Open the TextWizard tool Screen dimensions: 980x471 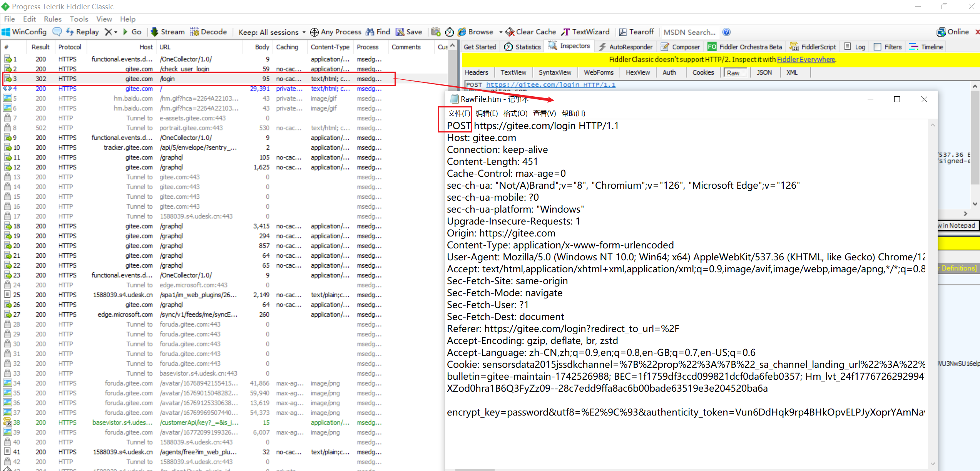(x=585, y=32)
